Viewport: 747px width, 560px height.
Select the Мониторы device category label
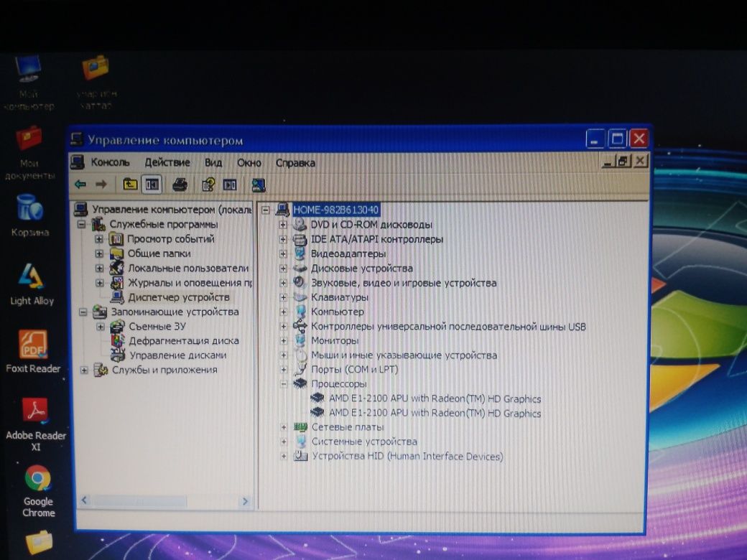tap(335, 340)
